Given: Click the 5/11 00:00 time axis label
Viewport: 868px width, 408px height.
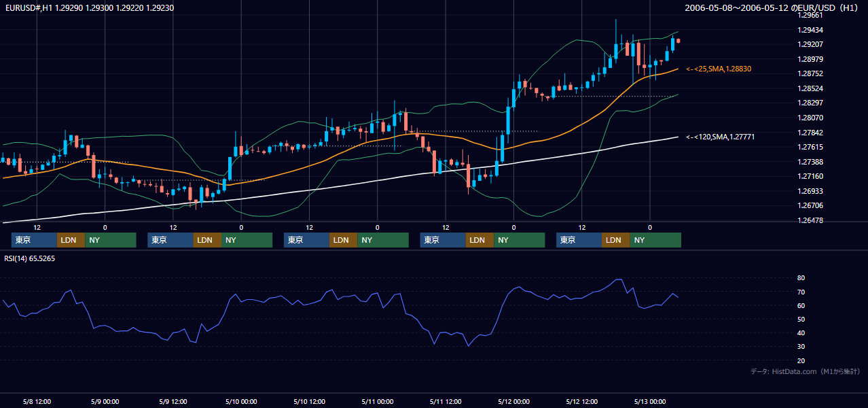Looking at the screenshot, I should [377, 401].
